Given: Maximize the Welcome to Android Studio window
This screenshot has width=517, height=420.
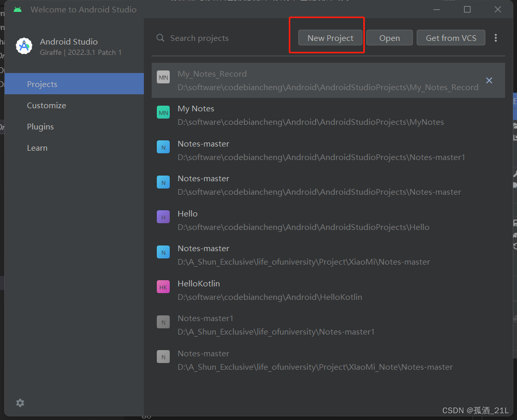Looking at the screenshot, I should click(x=467, y=9).
